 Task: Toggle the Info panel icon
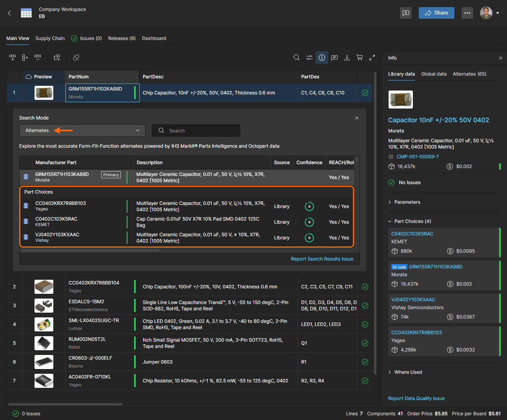[322, 58]
